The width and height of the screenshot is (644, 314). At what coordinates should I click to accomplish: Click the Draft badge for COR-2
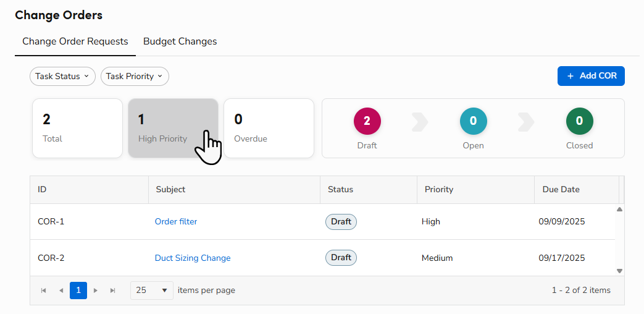coord(341,258)
